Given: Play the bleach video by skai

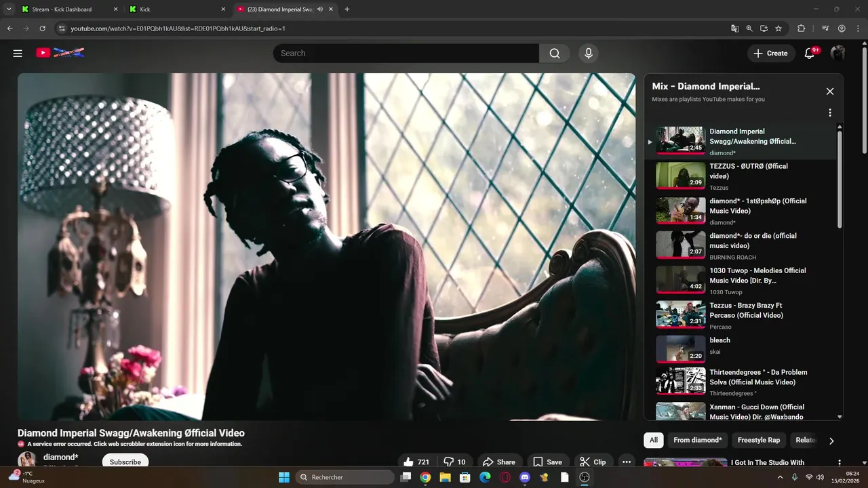Looking at the screenshot, I should coord(741,350).
